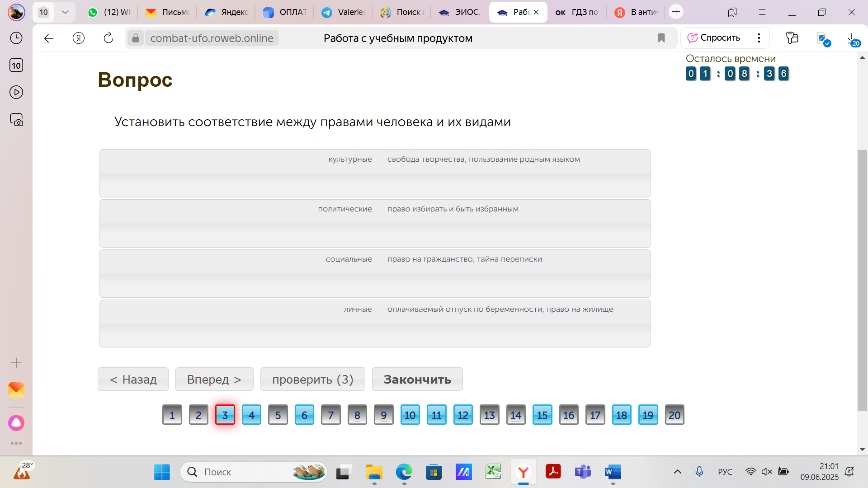Click the проверить (3) button

pos(312,379)
